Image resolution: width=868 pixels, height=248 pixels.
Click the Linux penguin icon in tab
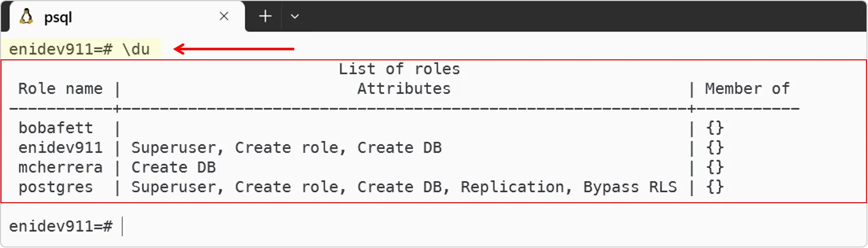(26, 17)
